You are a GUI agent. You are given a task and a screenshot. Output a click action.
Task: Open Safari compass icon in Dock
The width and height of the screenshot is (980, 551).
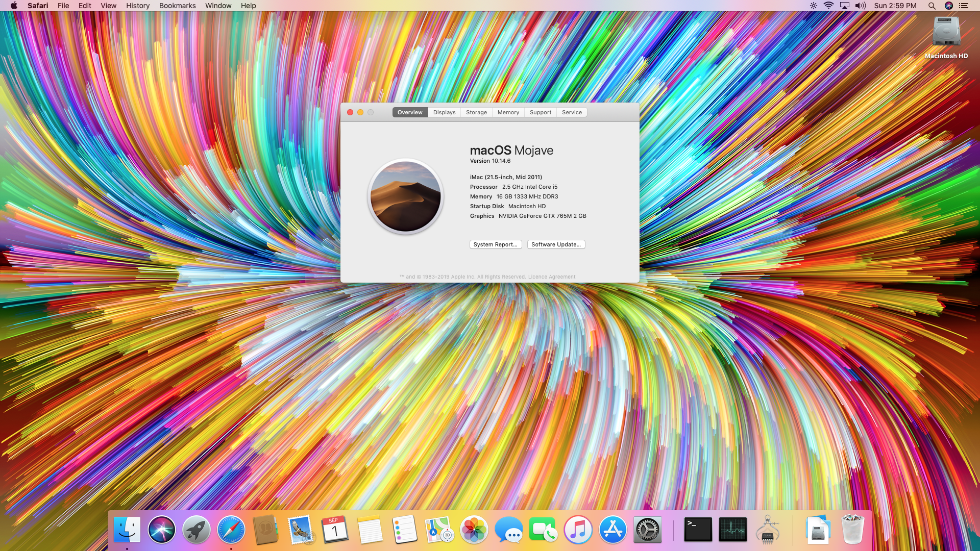pyautogui.click(x=231, y=530)
